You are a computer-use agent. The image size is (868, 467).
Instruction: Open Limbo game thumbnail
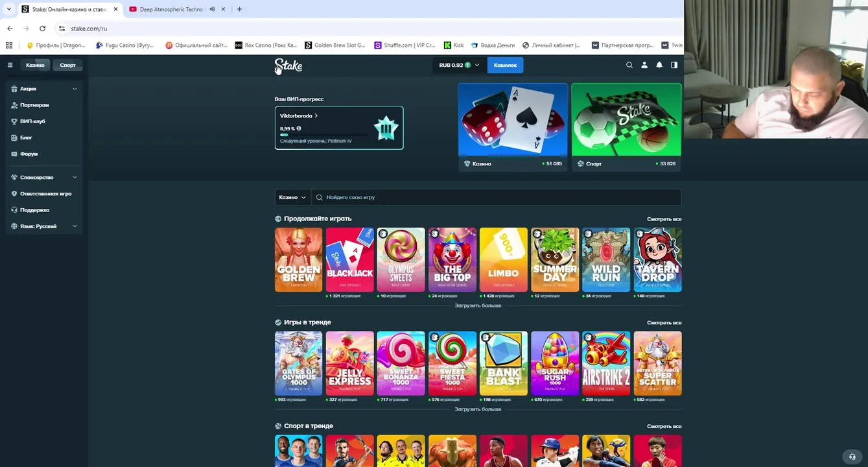[503, 259]
